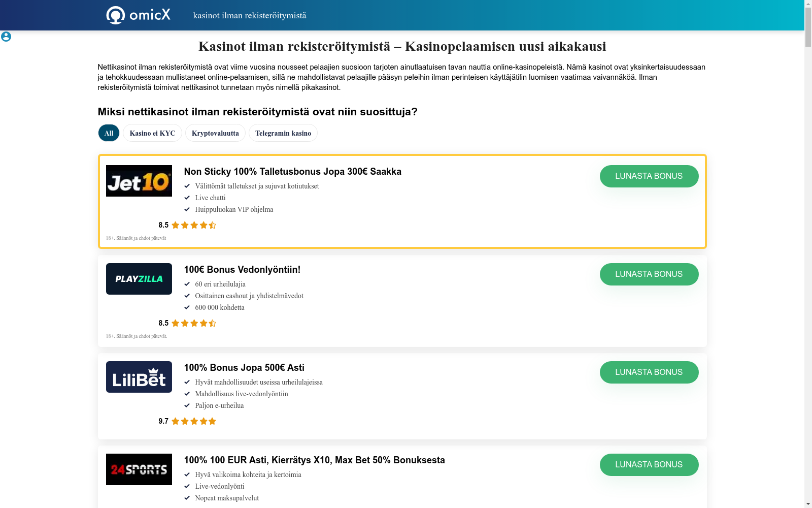Click Lunasta Bonus for LiliBet
This screenshot has width=812, height=508.
pos(649,372)
